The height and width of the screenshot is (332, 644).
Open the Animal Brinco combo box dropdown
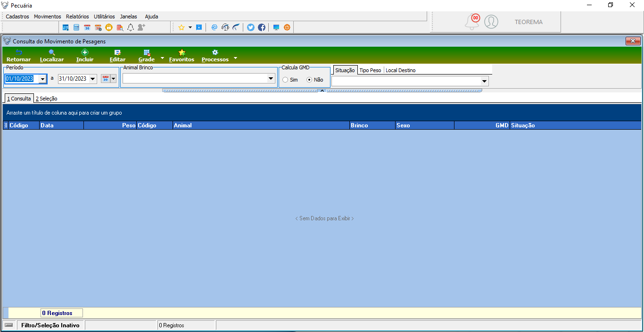(271, 79)
